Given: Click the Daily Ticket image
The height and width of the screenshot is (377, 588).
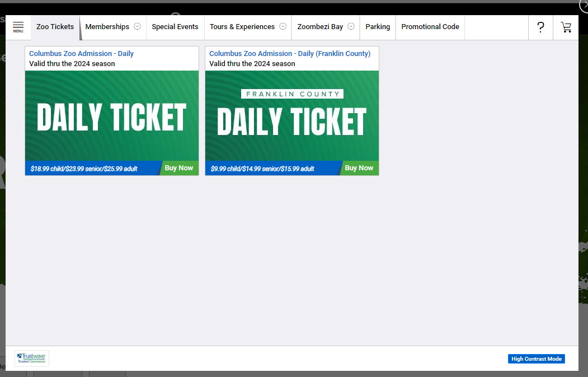Looking at the screenshot, I should pos(112,115).
